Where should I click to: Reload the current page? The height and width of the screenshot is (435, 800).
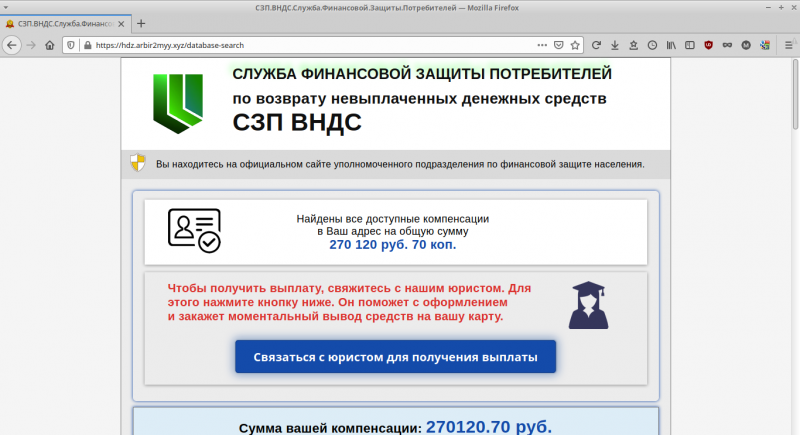(597, 45)
